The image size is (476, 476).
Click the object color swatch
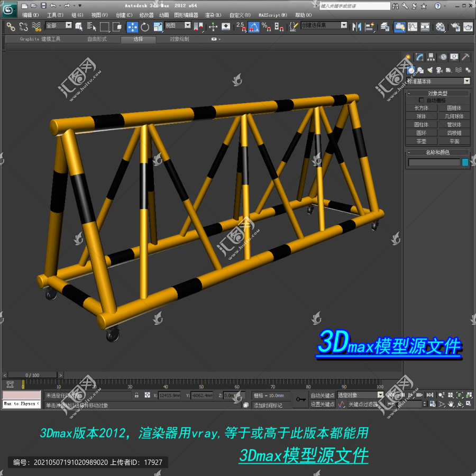(465, 162)
